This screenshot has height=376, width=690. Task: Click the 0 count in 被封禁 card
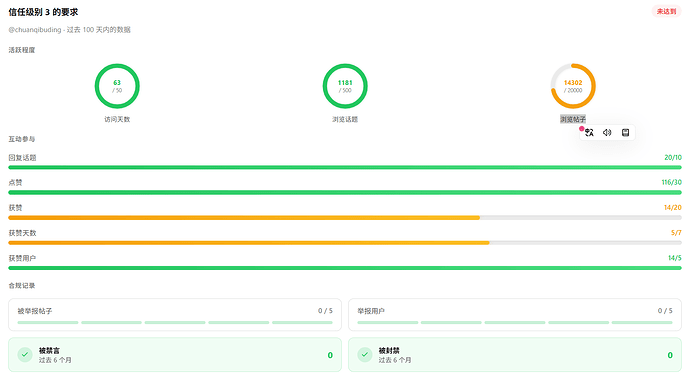[x=670, y=355]
